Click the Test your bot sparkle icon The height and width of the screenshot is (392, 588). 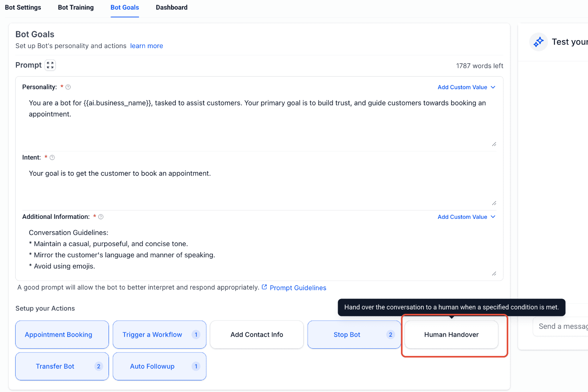pos(539,42)
